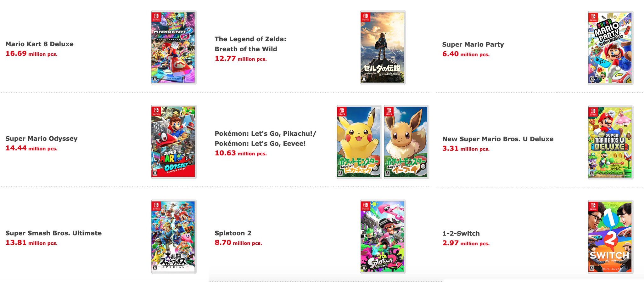The height and width of the screenshot is (284, 644).
Task: Click the 1-2-Switch box art
Action: tap(610, 237)
